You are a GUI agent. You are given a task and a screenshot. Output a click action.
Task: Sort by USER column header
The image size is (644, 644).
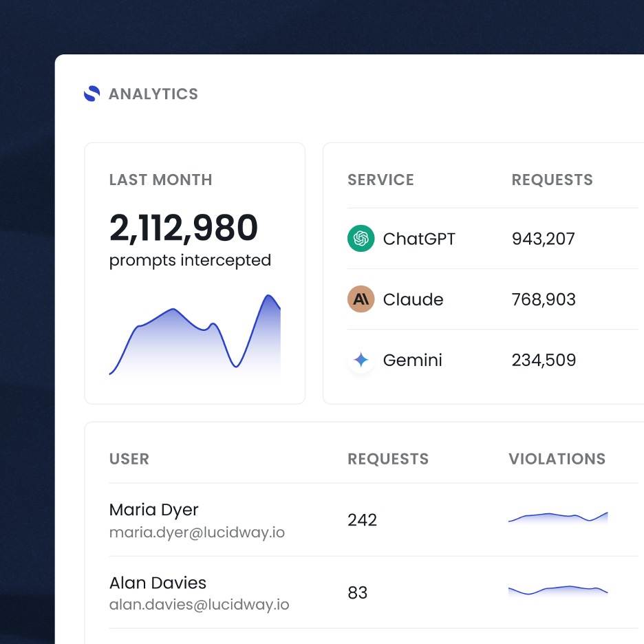tap(129, 459)
